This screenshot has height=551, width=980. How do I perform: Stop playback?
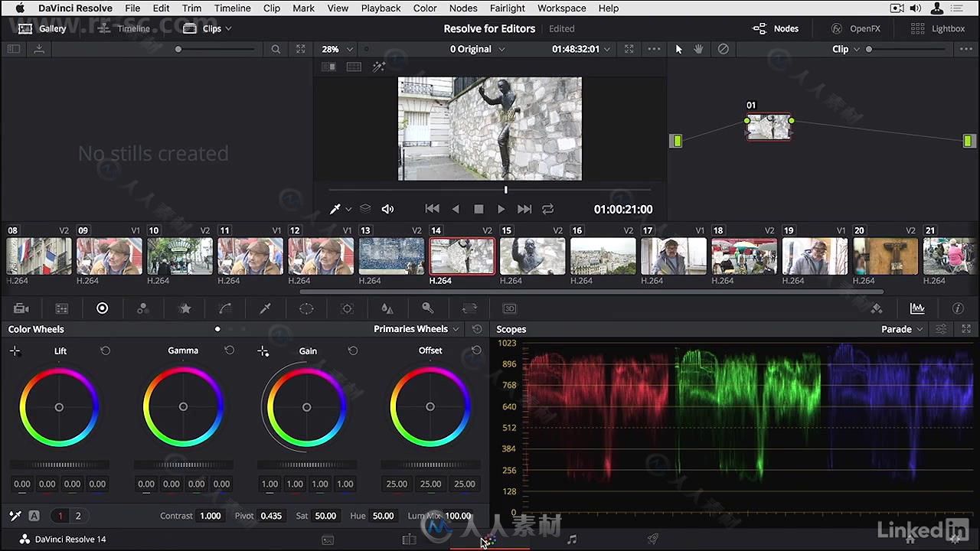tap(479, 209)
